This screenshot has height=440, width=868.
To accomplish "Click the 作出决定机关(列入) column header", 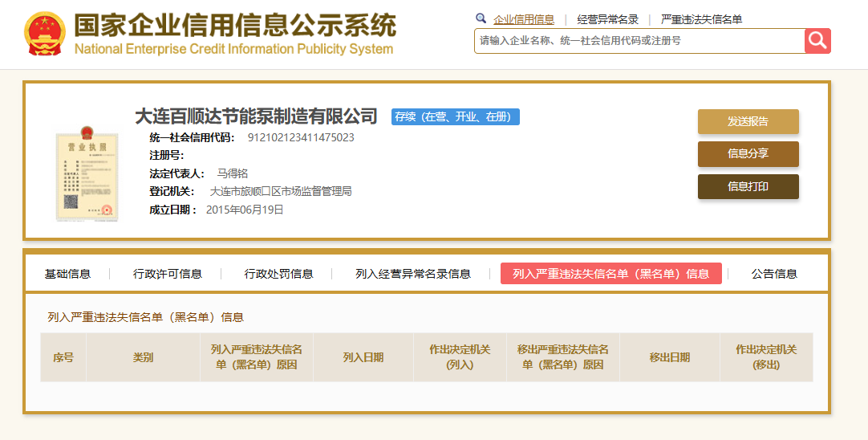I will pos(460,357).
